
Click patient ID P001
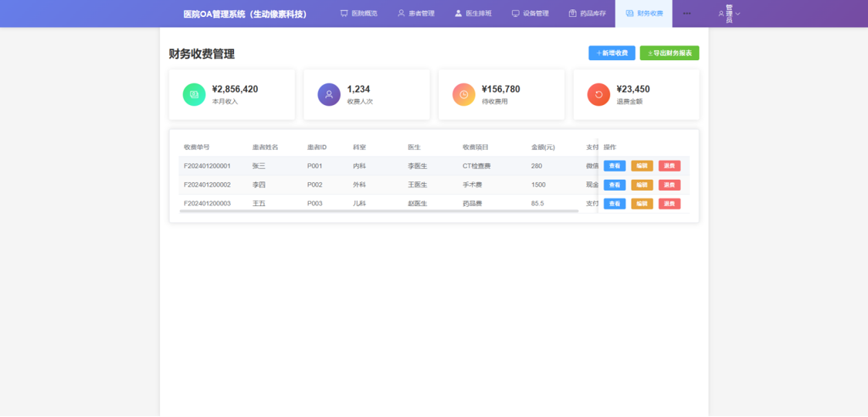(x=315, y=165)
